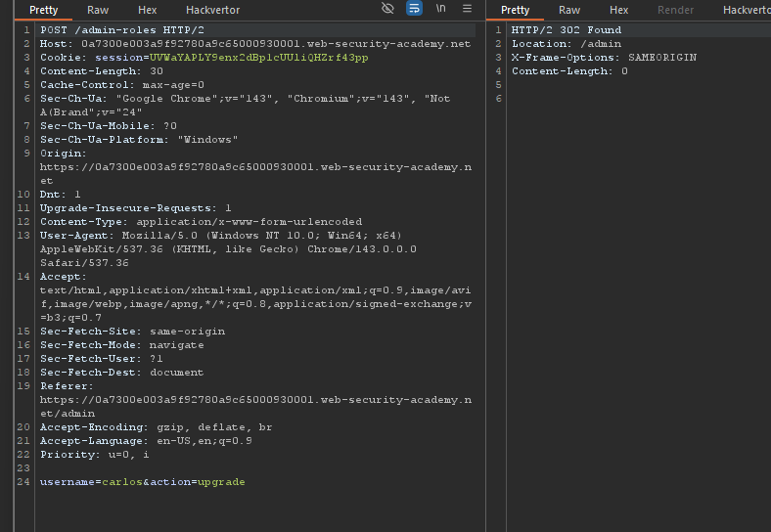771x532 pixels.
Task: Click the Upgrade-Insecure-Requests: 1 header
Action: [x=136, y=208]
